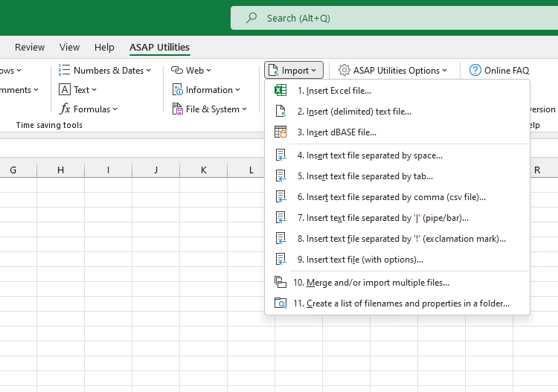Click icon next to exclamation mark separated entry
This screenshot has width=558, height=392.
point(280,239)
